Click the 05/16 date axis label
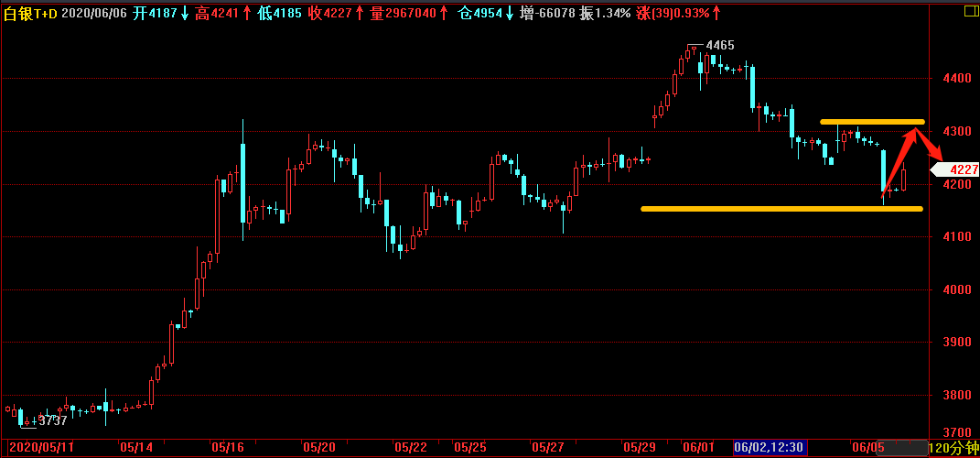This screenshot has width=980, height=458. tap(228, 448)
